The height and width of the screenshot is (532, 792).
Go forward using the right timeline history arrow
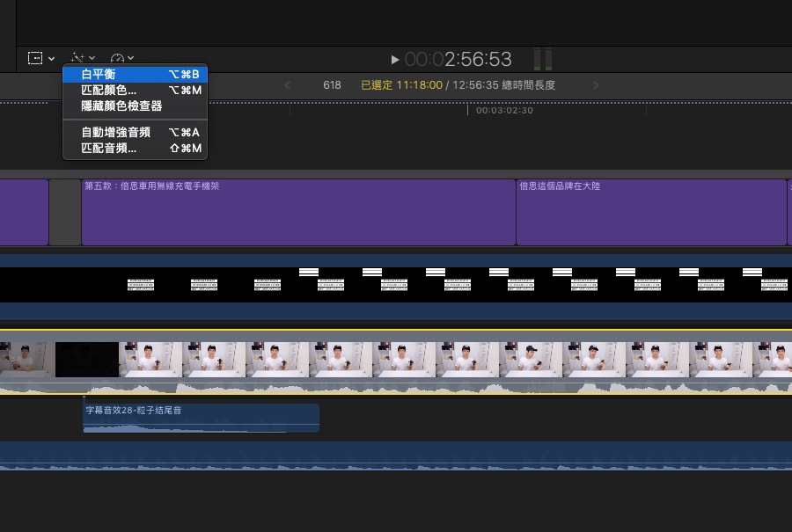point(597,85)
